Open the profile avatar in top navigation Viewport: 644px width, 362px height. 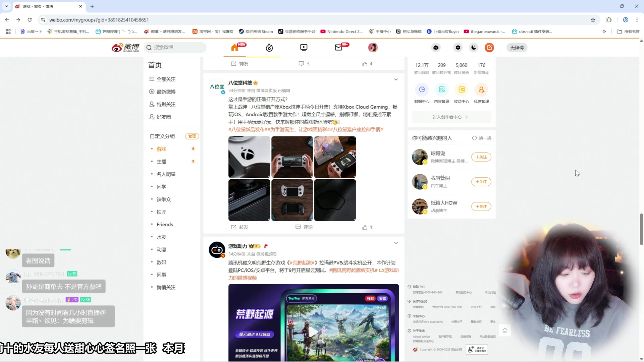point(373,48)
